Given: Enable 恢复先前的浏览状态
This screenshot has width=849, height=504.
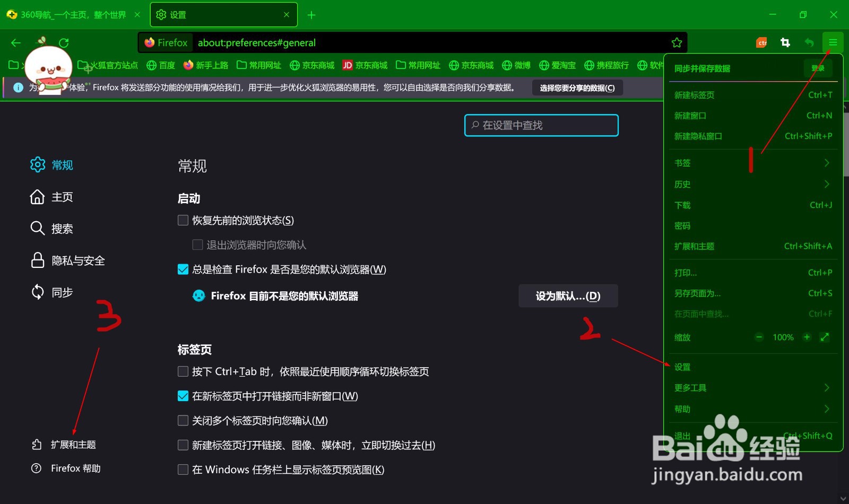Looking at the screenshot, I should [x=183, y=220].
